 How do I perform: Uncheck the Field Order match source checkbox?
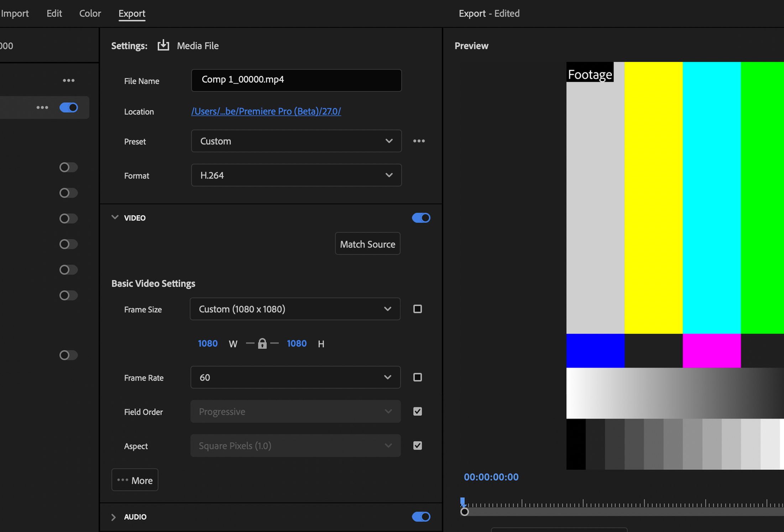[x=418, y=411]
